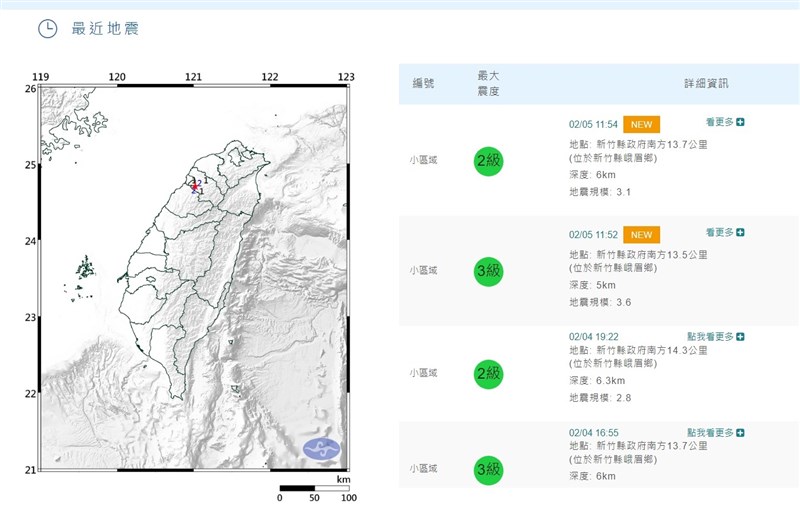800x522 pixels.
Task: Expand 看更多 for the 02/05 11:54 earthquake
Action: pyautogui.click(x=724, y=122)
